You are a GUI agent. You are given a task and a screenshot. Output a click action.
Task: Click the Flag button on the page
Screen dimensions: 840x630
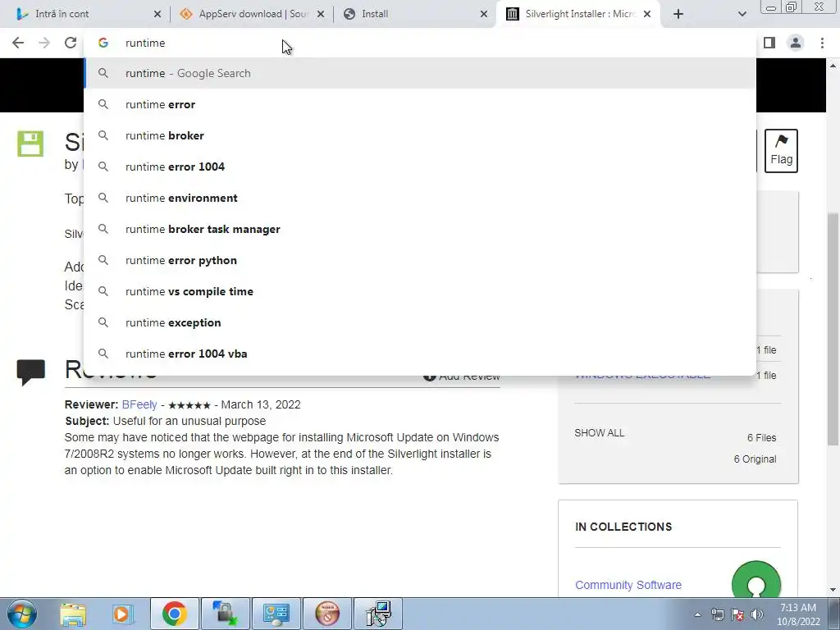pyautogui.click(x=781, y=151)
